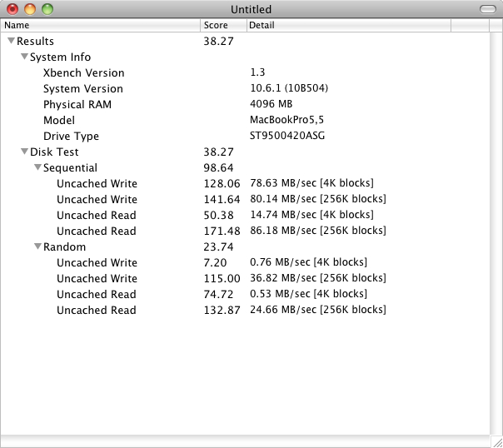This screenshot has width=503, height=448.
Task: Click the 0.53 MB/sec detail
Action: 309,294
